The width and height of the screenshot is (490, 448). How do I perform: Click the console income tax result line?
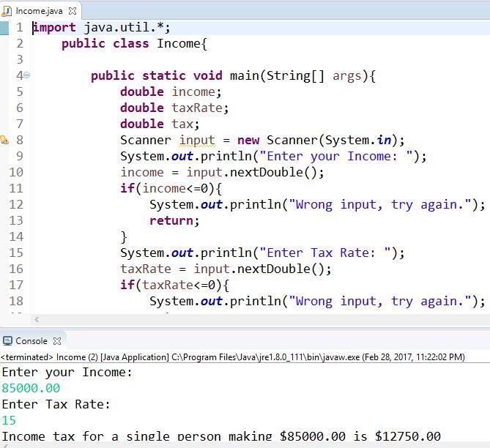tap(221, 436)
